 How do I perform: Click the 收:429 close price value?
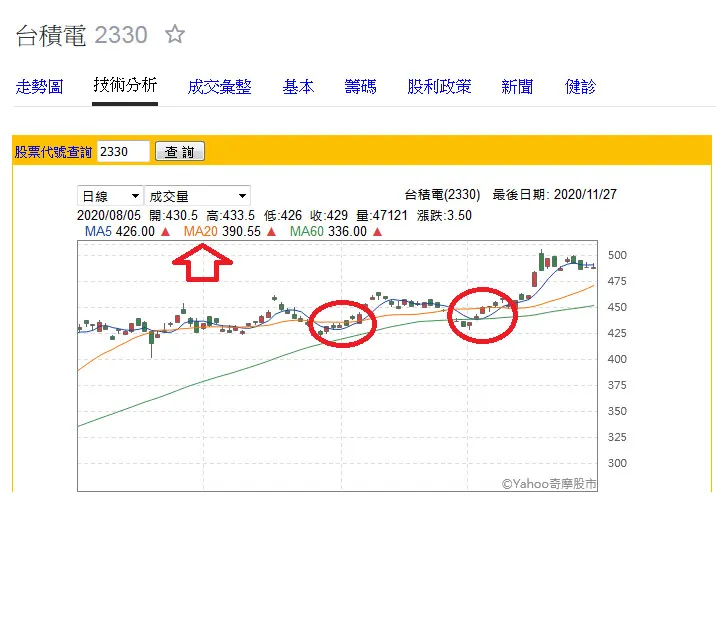coord(329,215)
